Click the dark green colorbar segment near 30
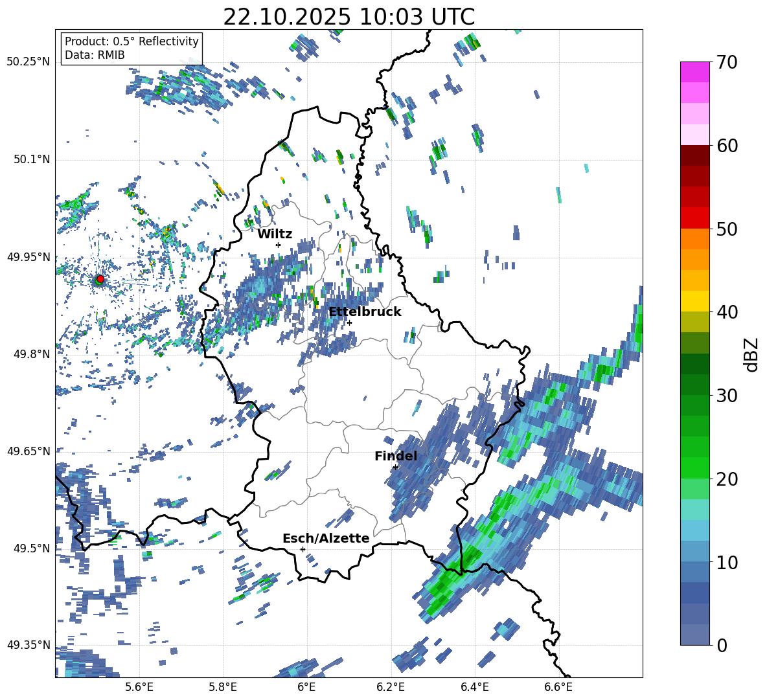 (x=694, y=385)
